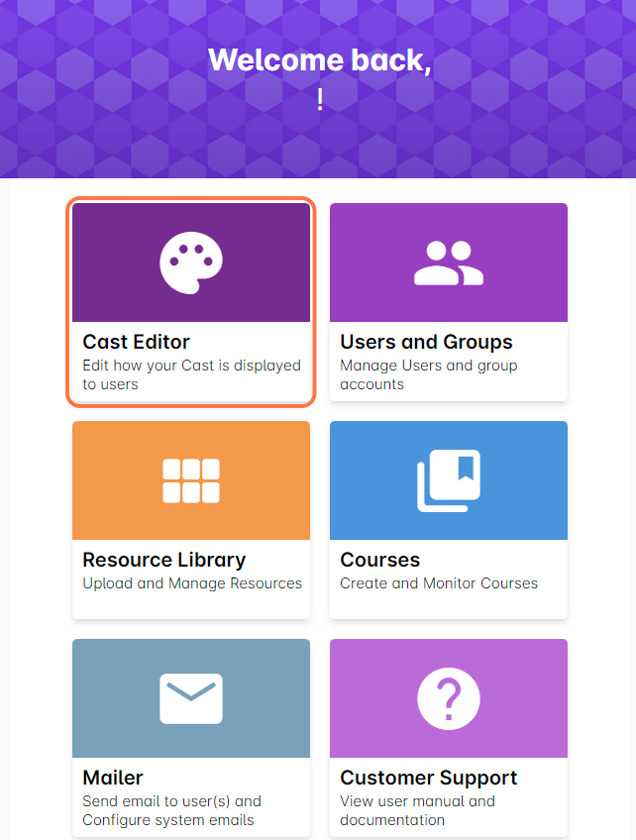Select the Cast Editor title

pos(136,342)
